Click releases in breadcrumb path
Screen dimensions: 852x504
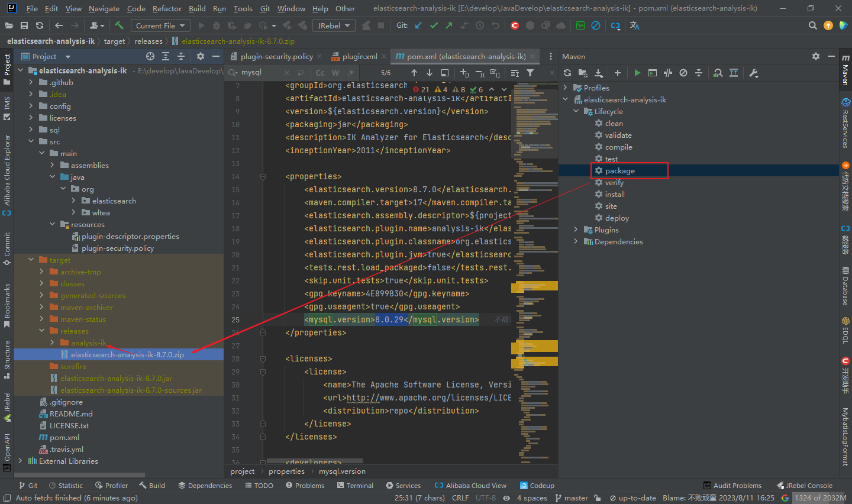tap(148, 41)
